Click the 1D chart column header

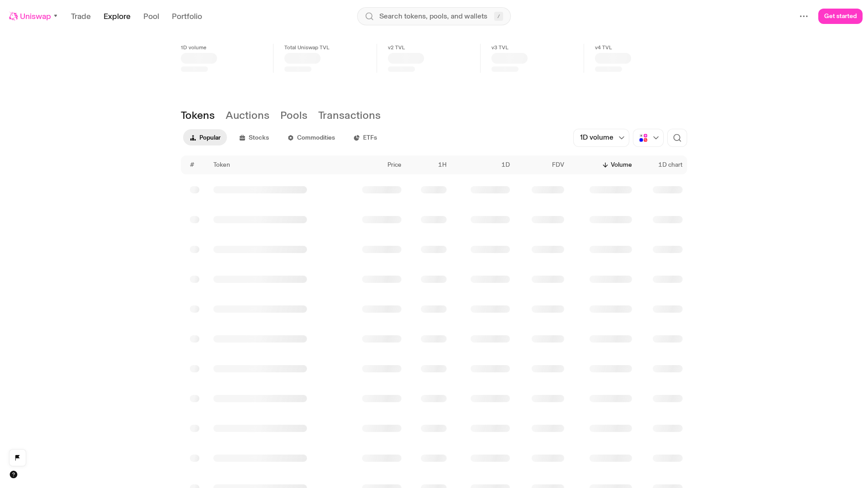pos(670,165)
